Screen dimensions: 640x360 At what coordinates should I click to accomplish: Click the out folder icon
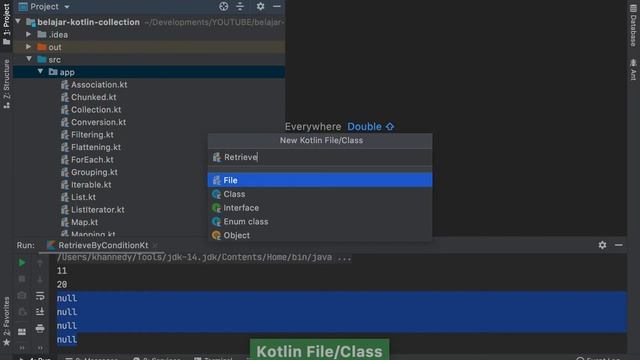click(x=42, y=47)
